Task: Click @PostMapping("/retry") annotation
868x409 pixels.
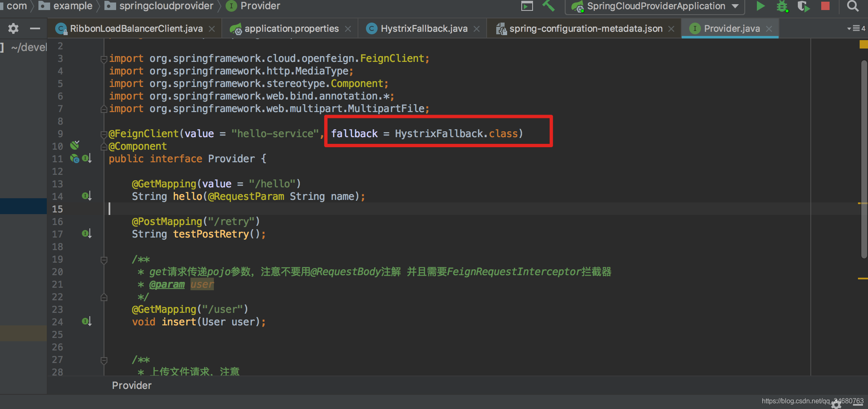Action: point(196,221)
